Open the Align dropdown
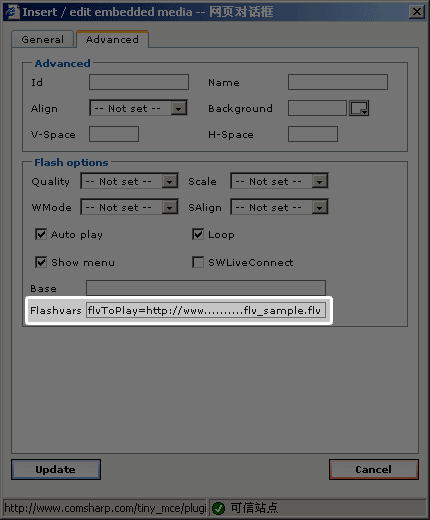 point(138,108)
